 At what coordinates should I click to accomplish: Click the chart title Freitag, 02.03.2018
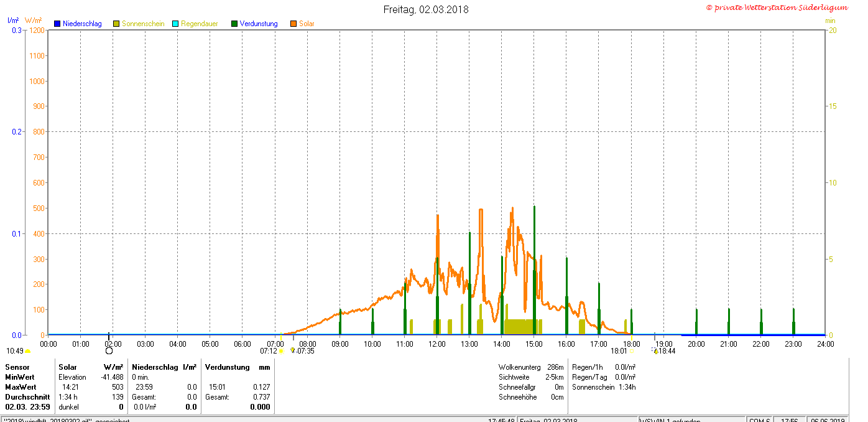(x=426, y=9)
